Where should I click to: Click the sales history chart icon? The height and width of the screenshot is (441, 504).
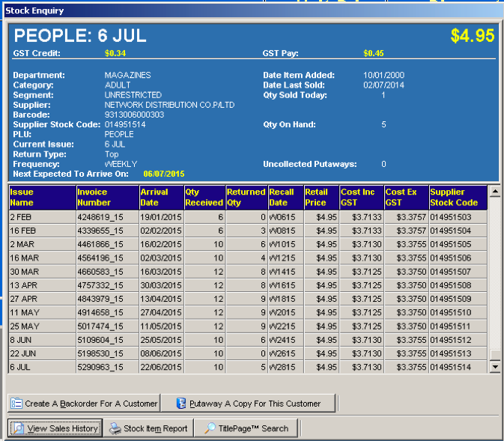[x=18, y=428]
